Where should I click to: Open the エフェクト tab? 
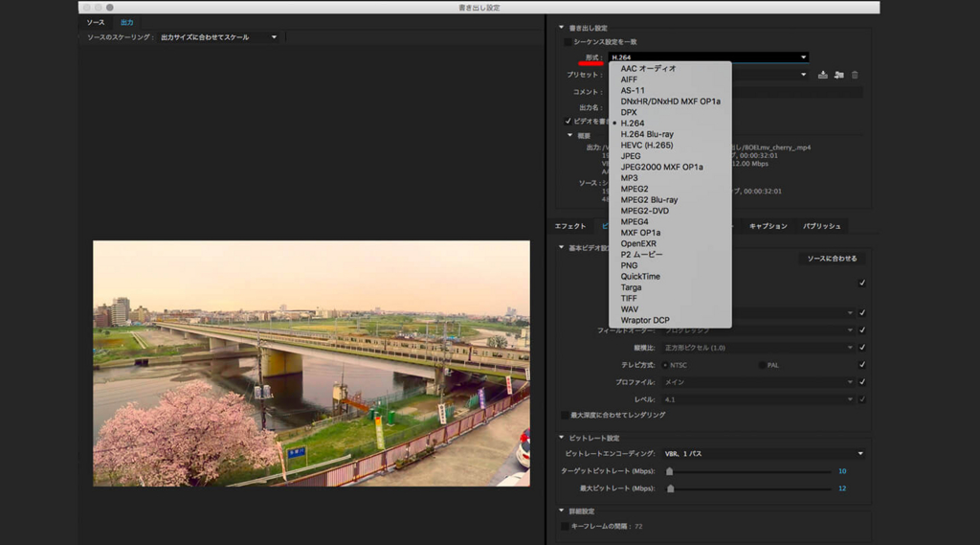coord(570,226)
